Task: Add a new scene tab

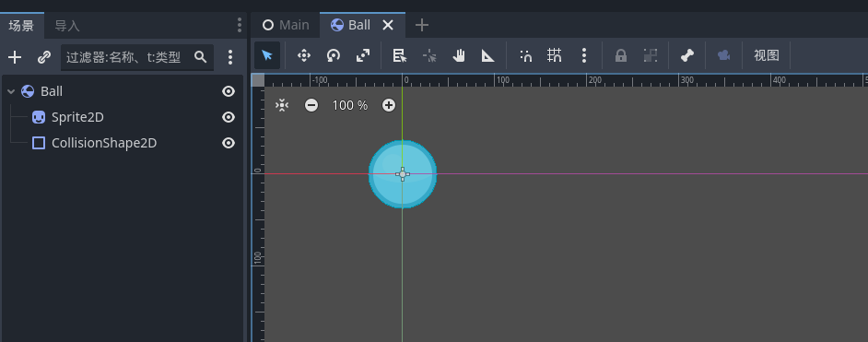Action: coord(422,25)
